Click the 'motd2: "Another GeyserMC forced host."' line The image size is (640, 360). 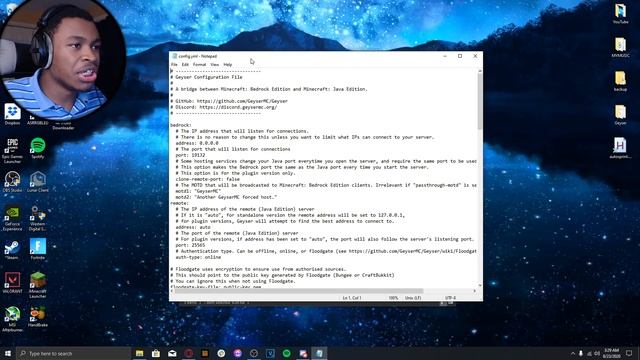226,197
